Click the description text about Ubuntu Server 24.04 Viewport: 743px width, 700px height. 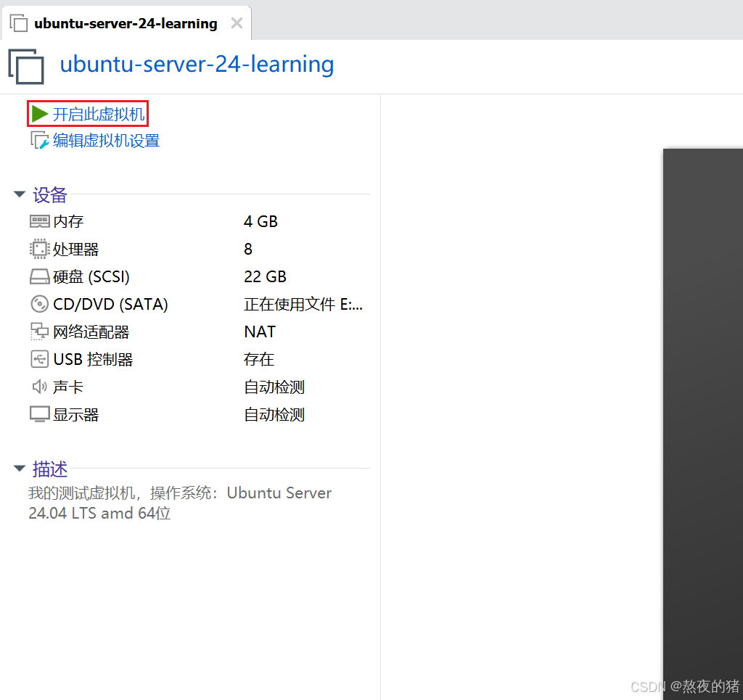[x=180, y=503]
